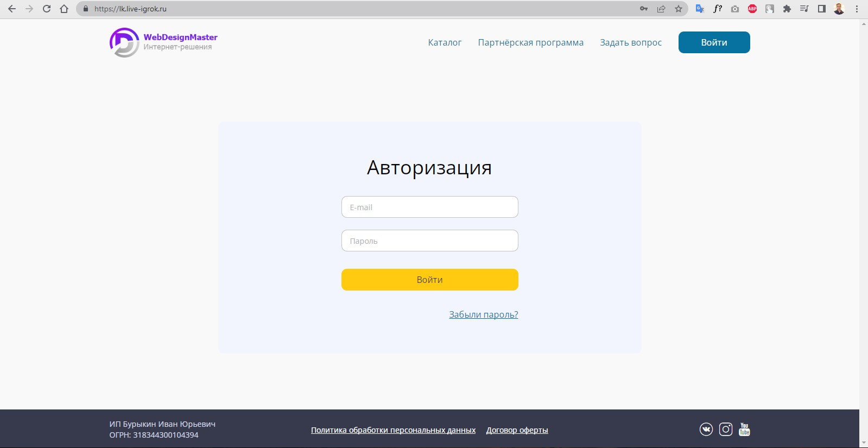Open saved passwords key icon

point(644,9)
